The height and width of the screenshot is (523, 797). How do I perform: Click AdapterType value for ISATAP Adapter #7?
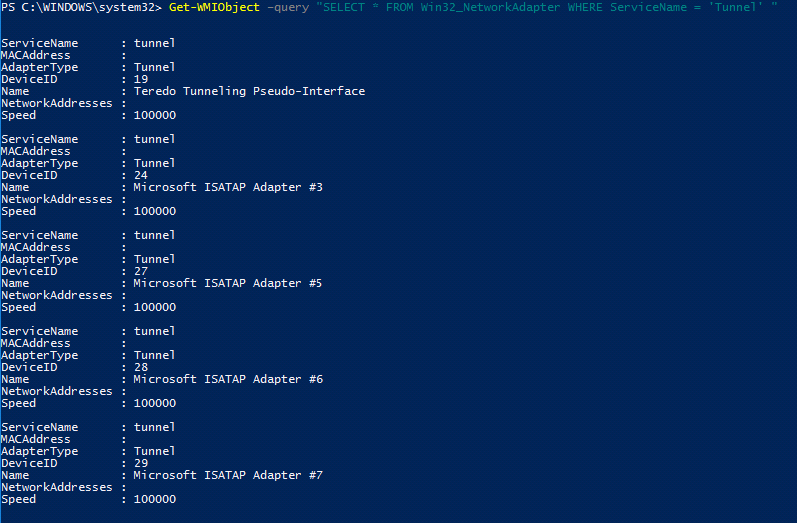point(155,451)
